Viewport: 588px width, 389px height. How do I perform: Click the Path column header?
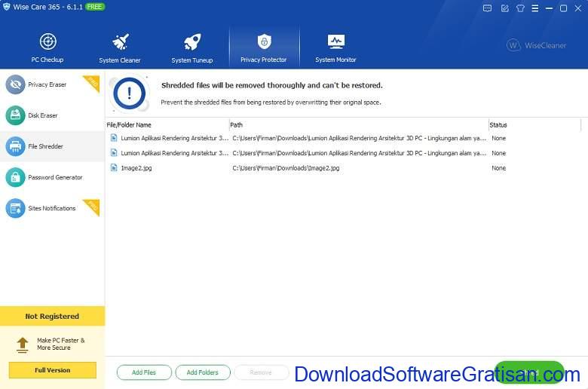click(236, 125)
